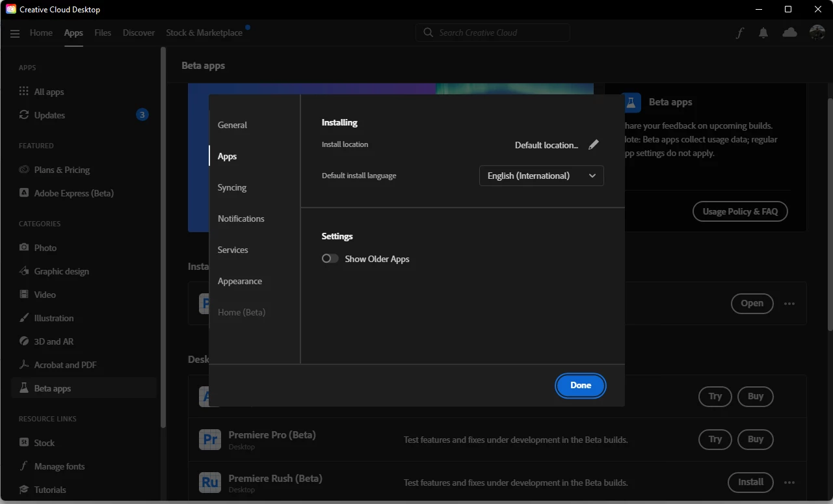This screenshot has height=504, width=833.
Task: Click the 'Default location...' text
Action: tap(546, 145)
